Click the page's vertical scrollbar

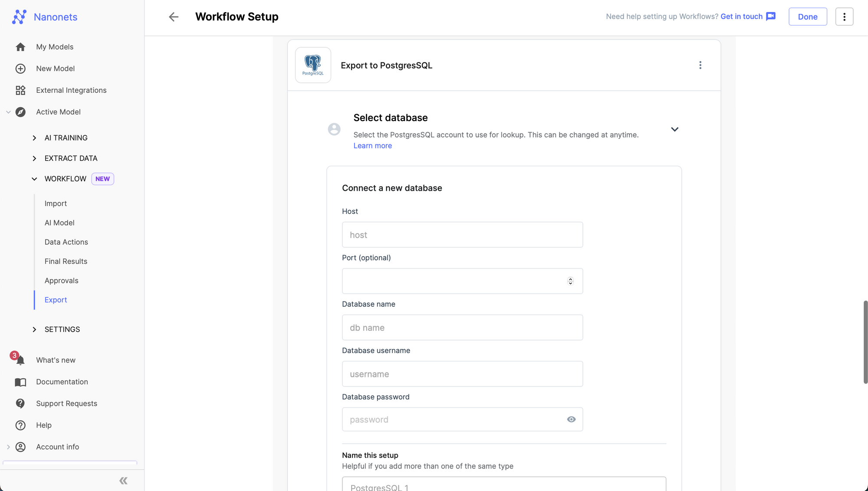point(865,342)
